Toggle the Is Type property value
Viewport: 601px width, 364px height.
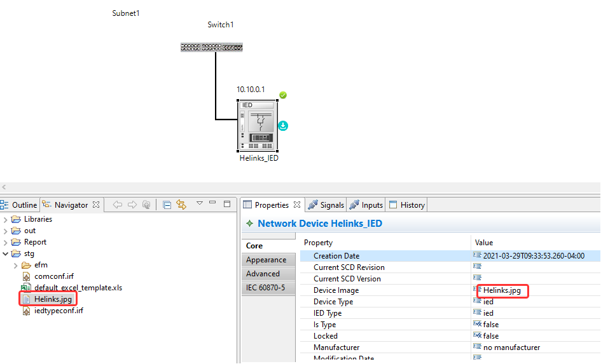tap(490, 325)
